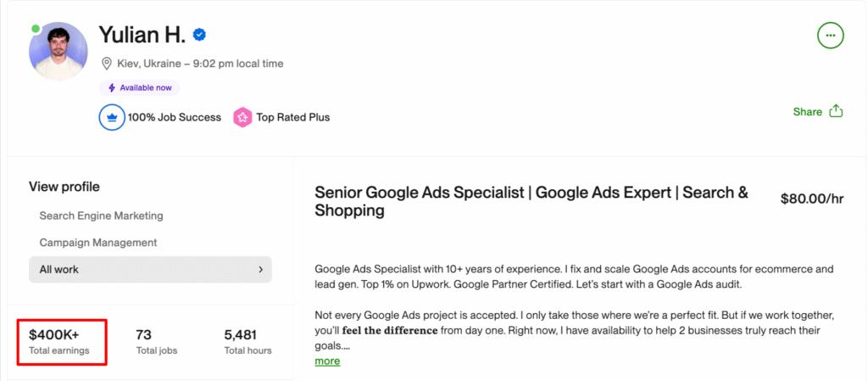Click the green online status dot
Screen dimensions: 868x381
point(36,28)
